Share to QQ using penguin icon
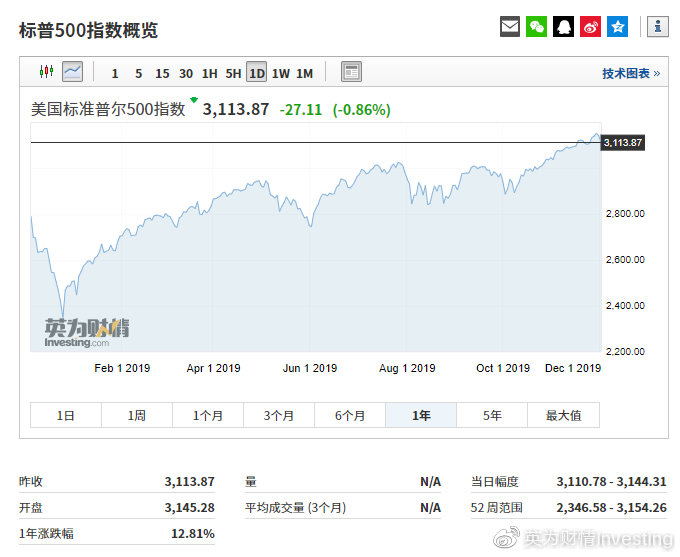 coord(563,27)
